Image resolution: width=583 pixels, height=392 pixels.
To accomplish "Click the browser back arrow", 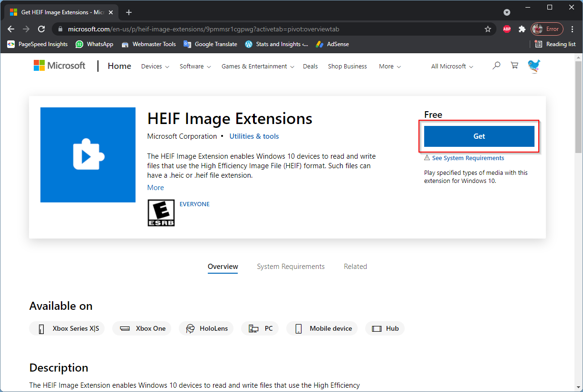I will click(11, 29).
